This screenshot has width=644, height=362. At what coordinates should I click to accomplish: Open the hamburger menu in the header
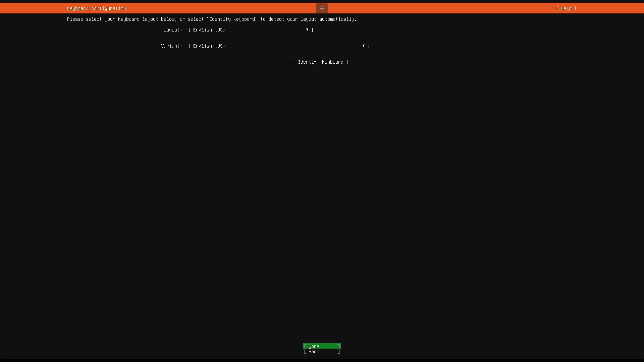point(322,8)
